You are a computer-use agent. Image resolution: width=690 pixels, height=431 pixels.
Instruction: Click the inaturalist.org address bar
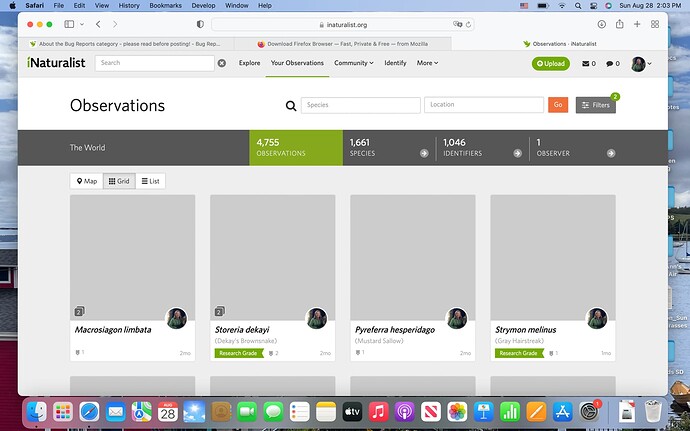point(343,25)
